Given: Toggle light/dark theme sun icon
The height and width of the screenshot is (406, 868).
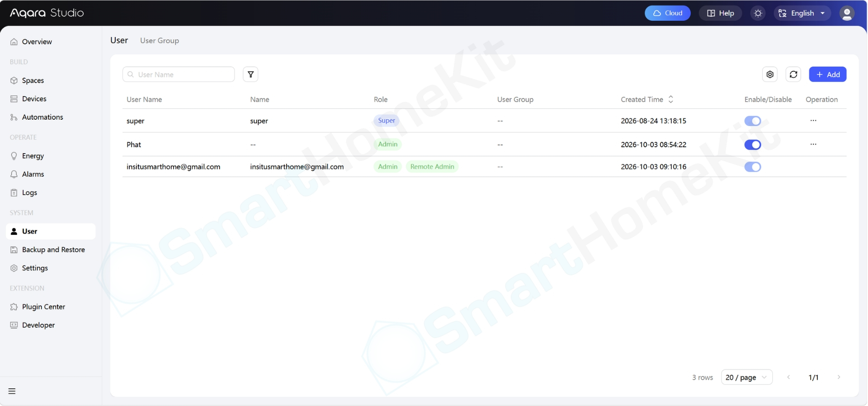Looking at the screenshot, I should 758,13.
